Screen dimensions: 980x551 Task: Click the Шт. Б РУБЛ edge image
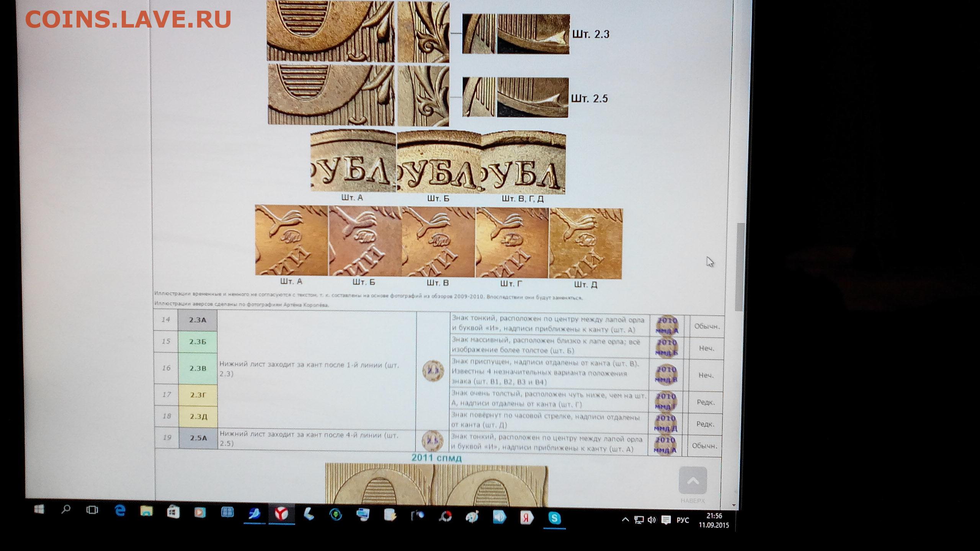click(x=439, y=162)
